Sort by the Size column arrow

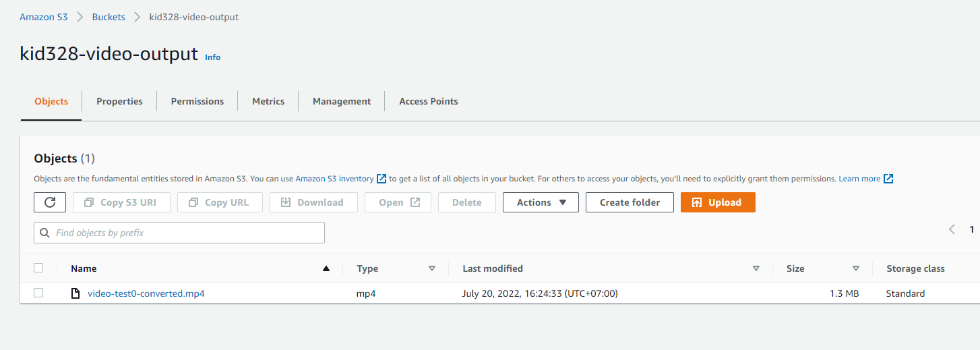(x=856, y=268)
